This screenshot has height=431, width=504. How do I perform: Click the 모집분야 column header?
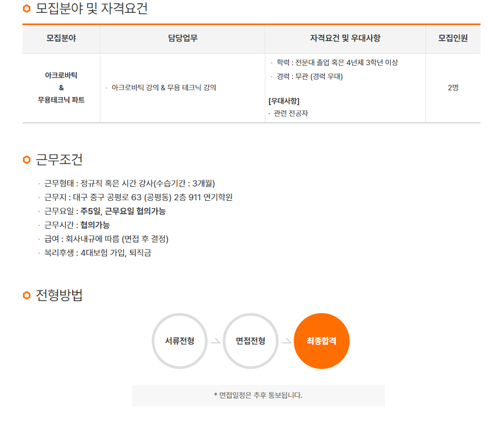(x=61, y=38)
